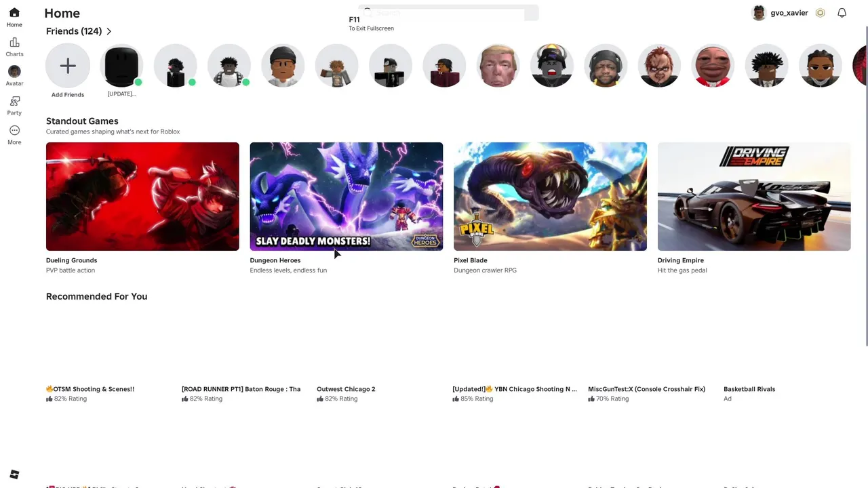
Task: Open Outwest Chicago 2 game
Action: point(346,389)
